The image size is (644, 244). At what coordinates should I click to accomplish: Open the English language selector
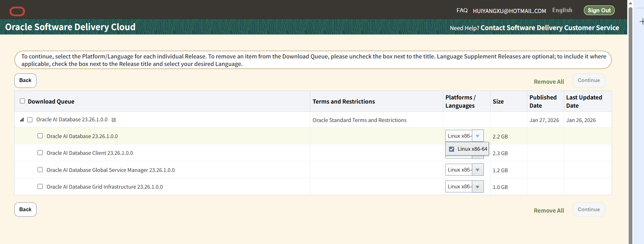tap(562, 10)
